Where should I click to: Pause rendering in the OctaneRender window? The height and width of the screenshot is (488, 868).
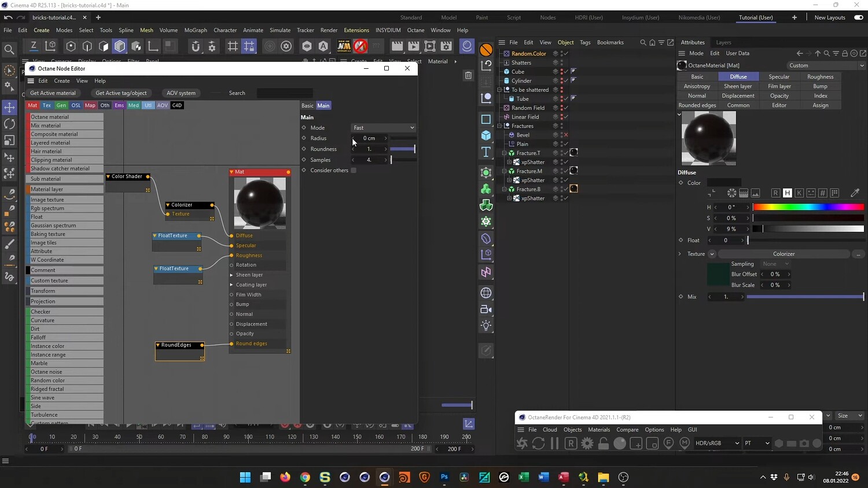pos(554,443)
